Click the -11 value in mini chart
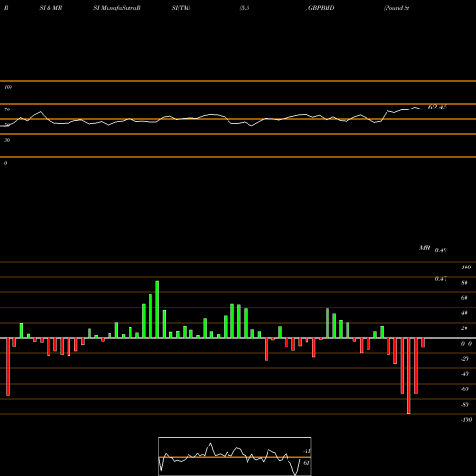Viewport: 476px width, 476px height. (x=307, y=451)
